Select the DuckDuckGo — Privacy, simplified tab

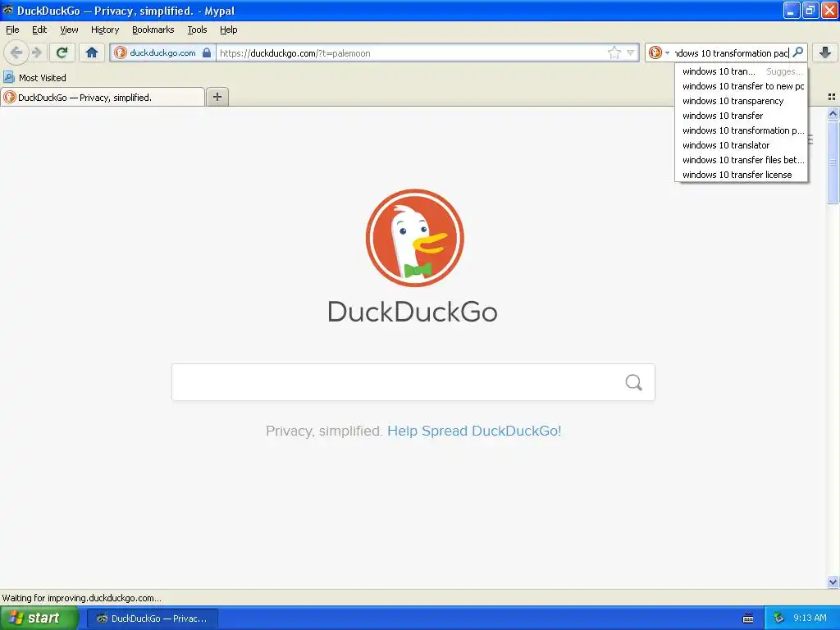(103, 97)
